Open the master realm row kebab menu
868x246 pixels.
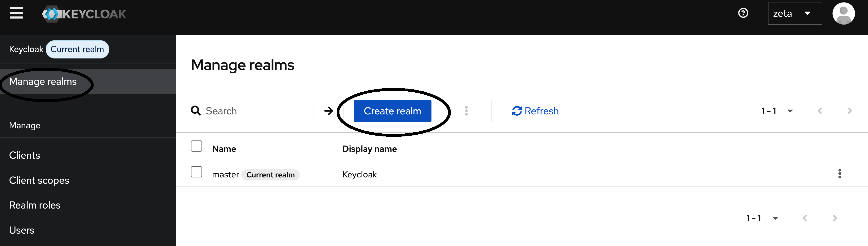(x=839, y=174)
